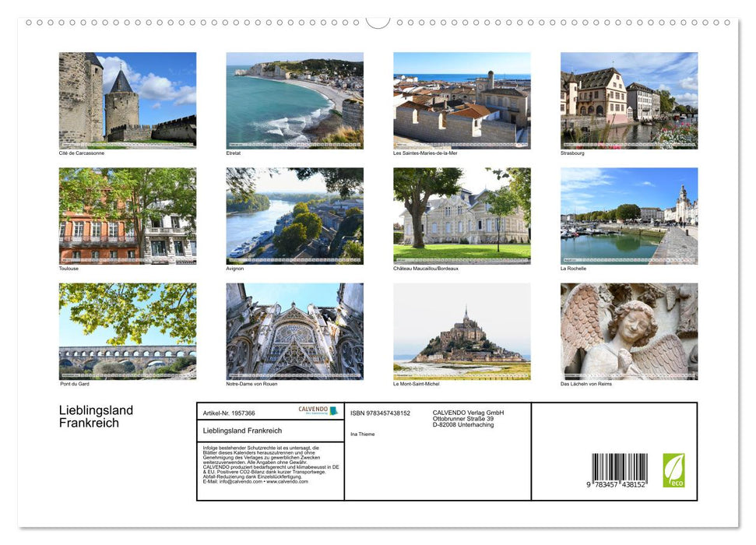Toggle the Das Lächeln von Reims angel photo
The image size is (756, 545).
click(x=628, y=331)
